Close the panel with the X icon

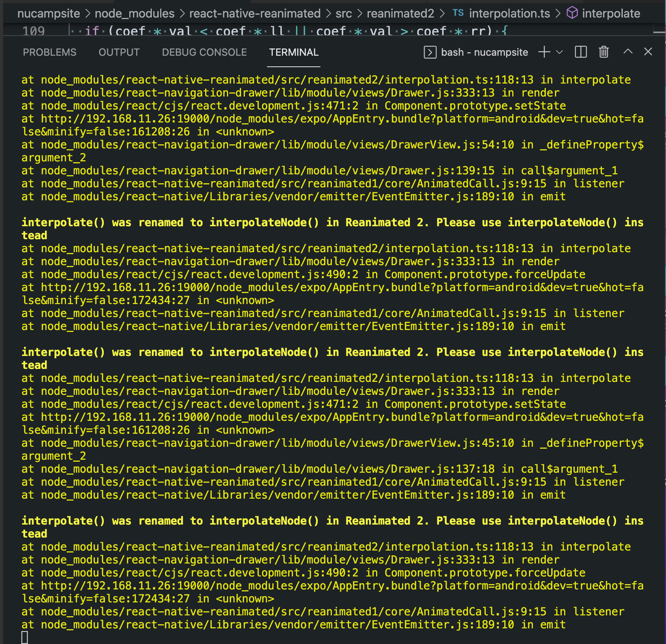coord(648,52)
